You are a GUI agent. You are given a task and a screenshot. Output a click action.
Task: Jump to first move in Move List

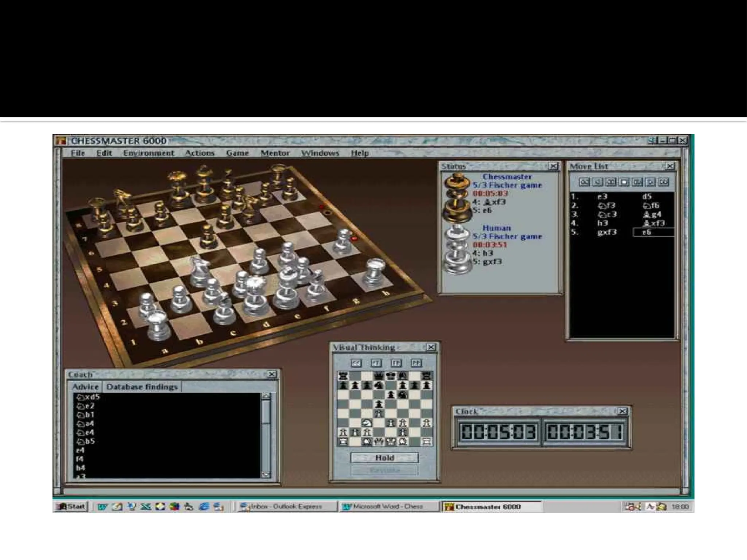click(x=584, y=182)
